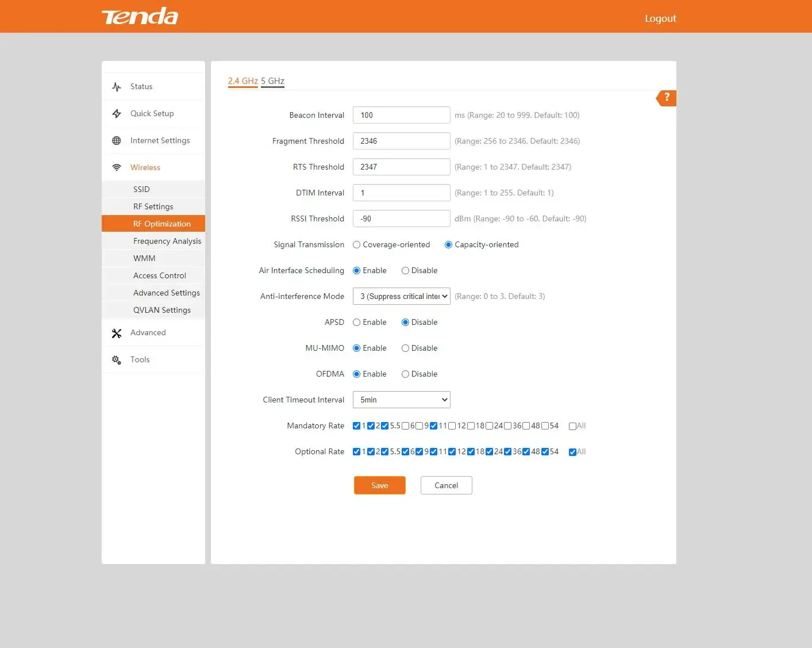Check Mandatory Rate 48 checkbox
This screenshot has height=648, width=812.
click(x=526, y=426)
